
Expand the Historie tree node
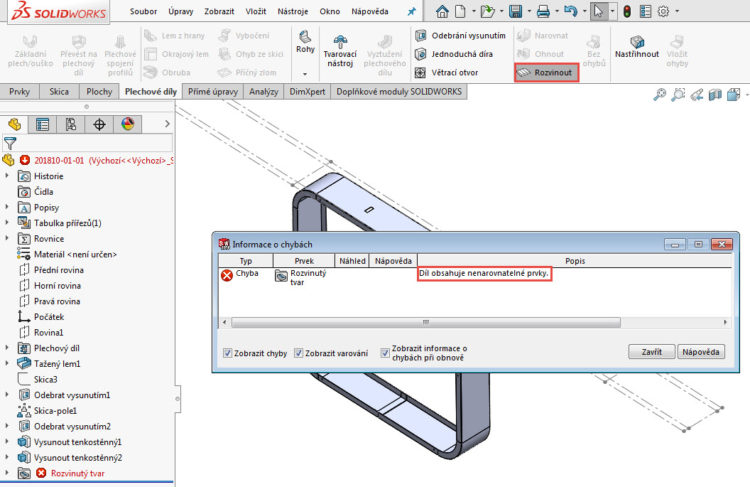(x=7, y=176)
